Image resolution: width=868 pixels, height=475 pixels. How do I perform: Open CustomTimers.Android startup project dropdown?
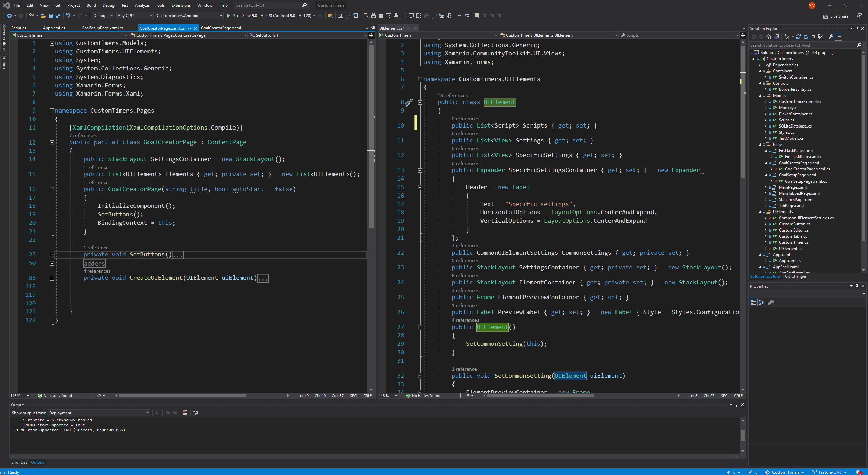[189, 16]
